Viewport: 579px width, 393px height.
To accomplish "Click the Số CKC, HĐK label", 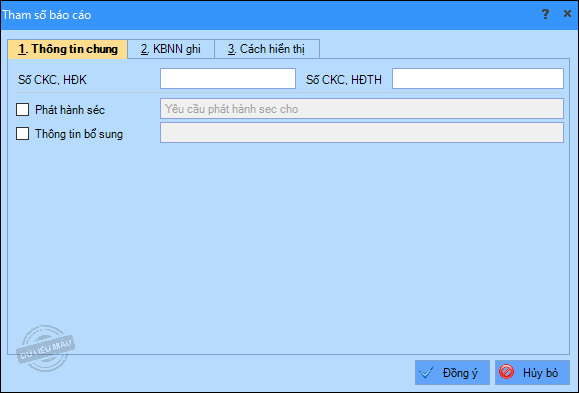I will [x=52, y=79].
